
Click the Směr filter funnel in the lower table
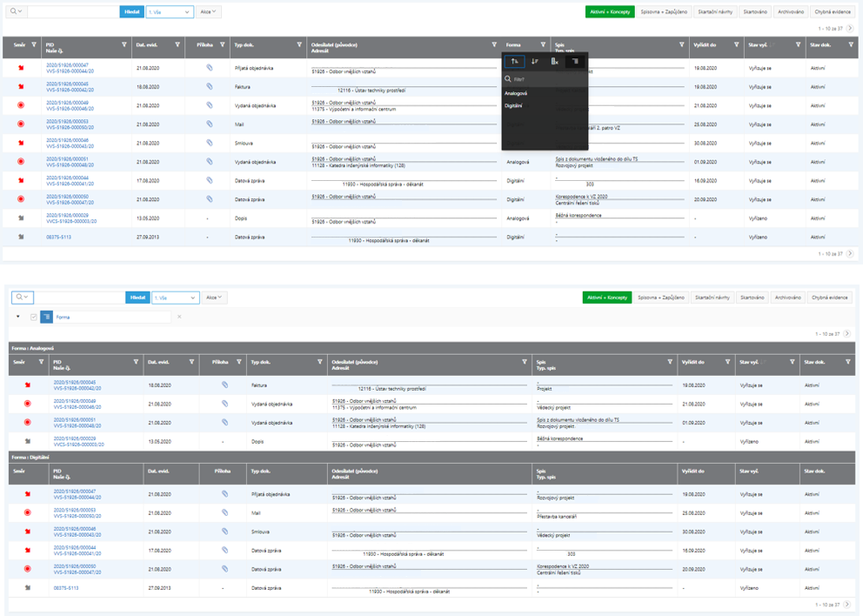41,362
